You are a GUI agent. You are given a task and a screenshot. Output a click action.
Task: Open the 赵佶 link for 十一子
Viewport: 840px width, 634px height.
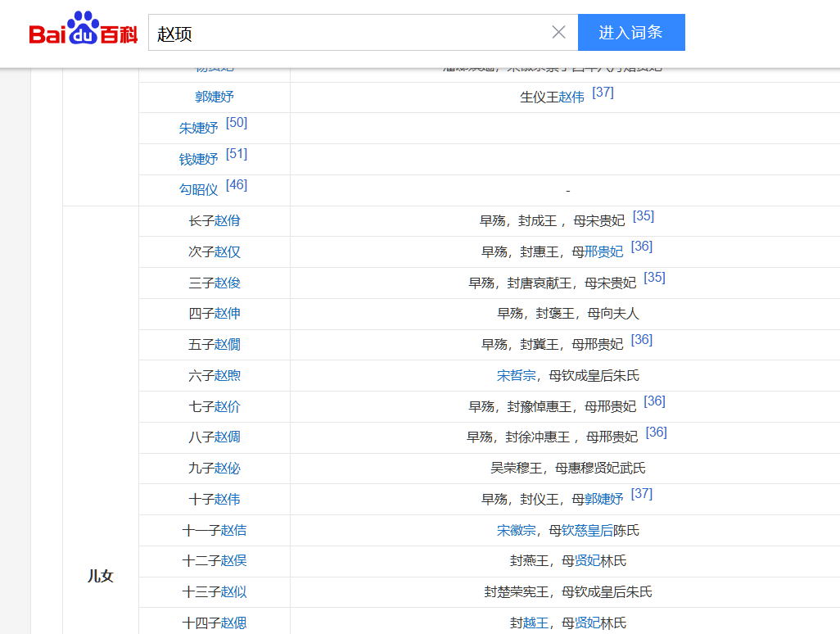233,530
